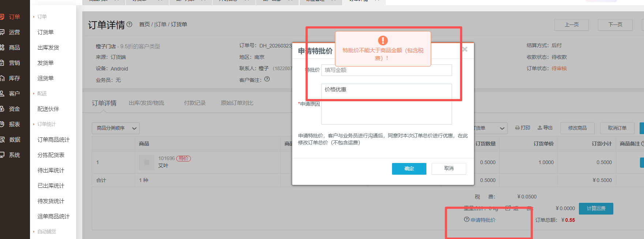Screen dimensions: 644x239
Task: Open 退单商品统计 in the submenu
Action: 53,216
